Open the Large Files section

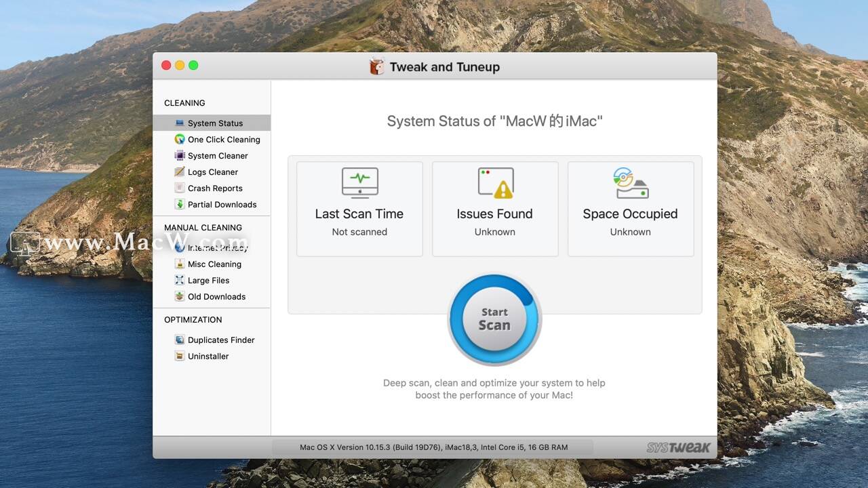(212, 281)
